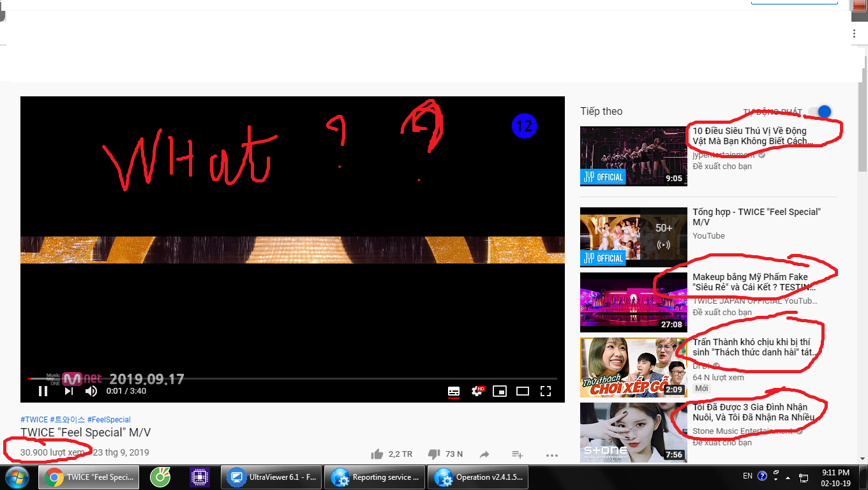Skip to the next video in player
Screen dimensions: 868x490
coord(68,391)
